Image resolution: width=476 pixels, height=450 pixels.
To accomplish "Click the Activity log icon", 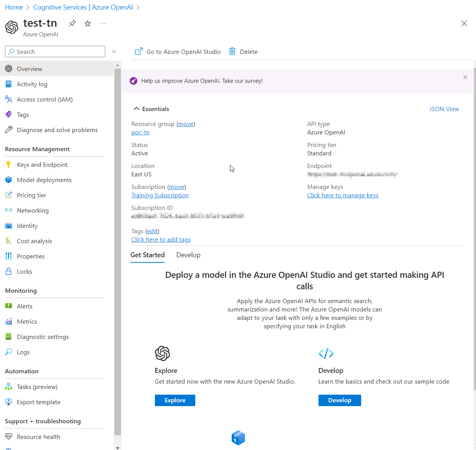I will click(9, 84).
